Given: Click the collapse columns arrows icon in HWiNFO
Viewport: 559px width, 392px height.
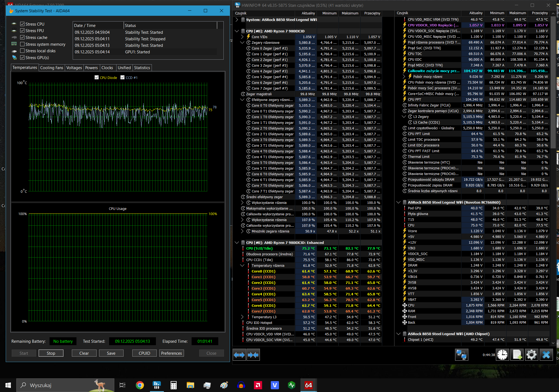Looking at the screenshot, I should pos(253,355).
